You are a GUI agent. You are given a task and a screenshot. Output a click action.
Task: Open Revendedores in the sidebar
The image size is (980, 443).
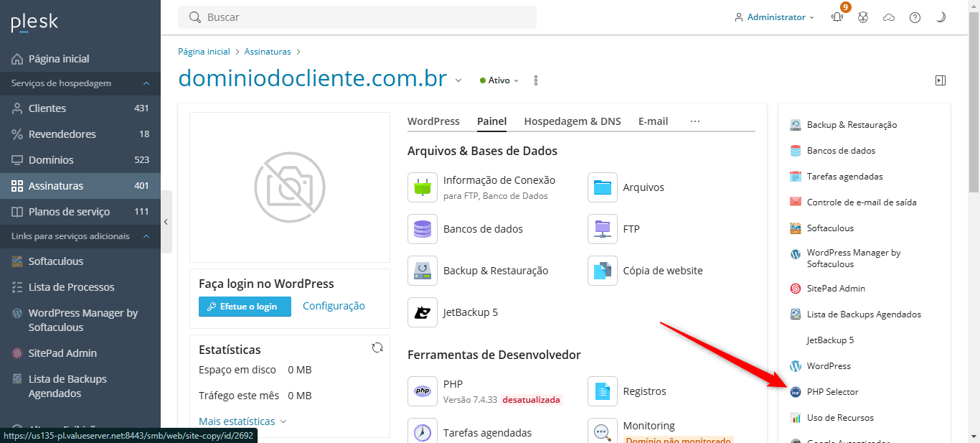(x=80, y=134)
